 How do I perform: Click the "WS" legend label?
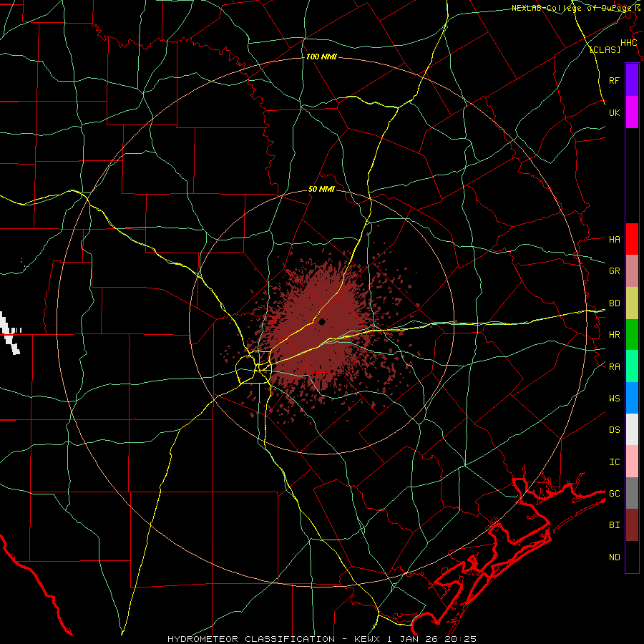pyautogui.click(x=614, y=398)
